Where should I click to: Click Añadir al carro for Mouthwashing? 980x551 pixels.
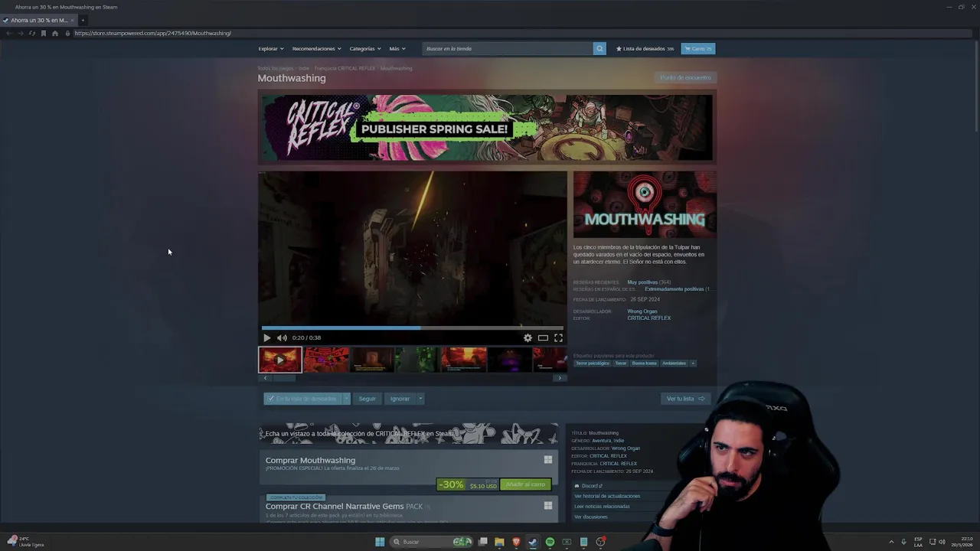[x=525, y=484]
